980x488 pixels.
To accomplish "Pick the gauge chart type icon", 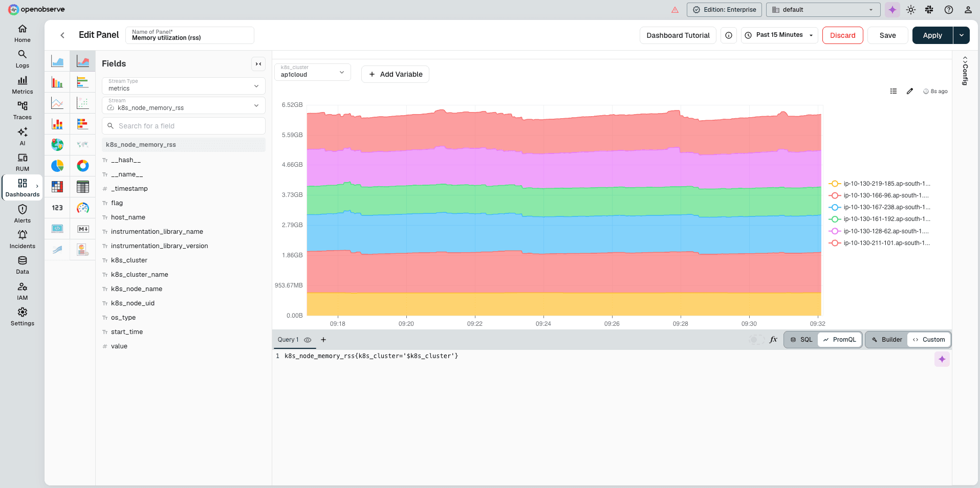I will point(83,208).
